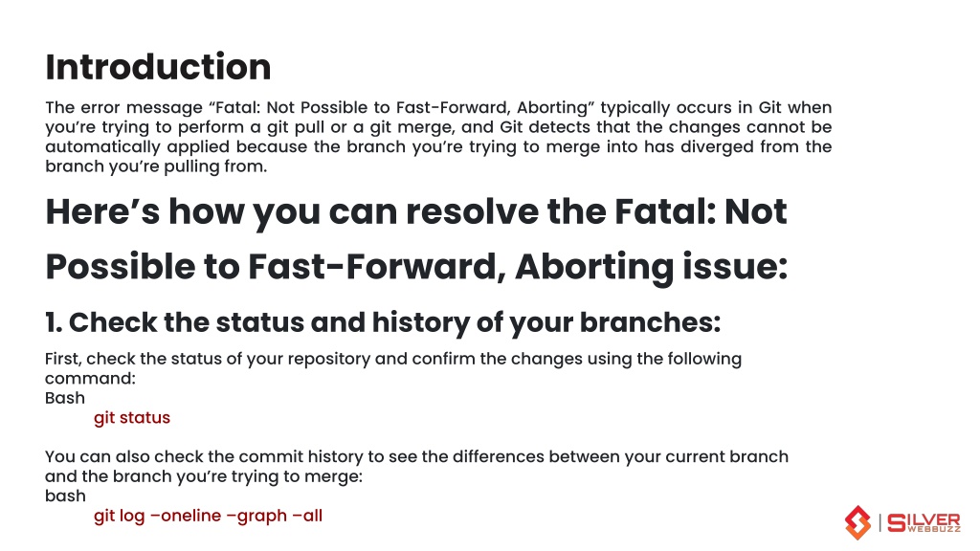
Task: Click the Silver Webbuzz diamond logo icon
Action: pyautogui.click(x=857, y=522)
